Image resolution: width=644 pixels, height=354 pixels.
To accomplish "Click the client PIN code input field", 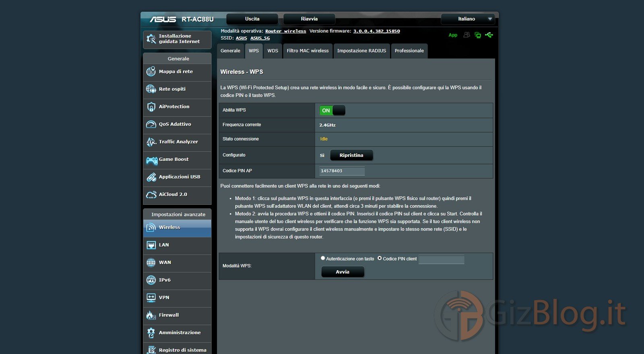I will pyautogui.click(x=442, y=259).
